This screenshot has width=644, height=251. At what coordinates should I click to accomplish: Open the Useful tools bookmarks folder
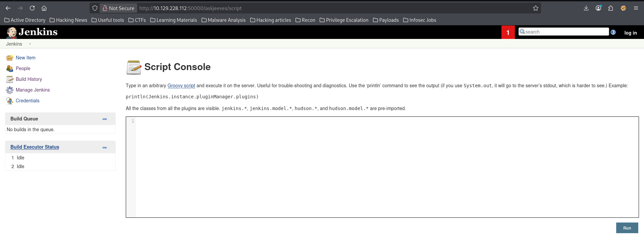coord(108,20)
